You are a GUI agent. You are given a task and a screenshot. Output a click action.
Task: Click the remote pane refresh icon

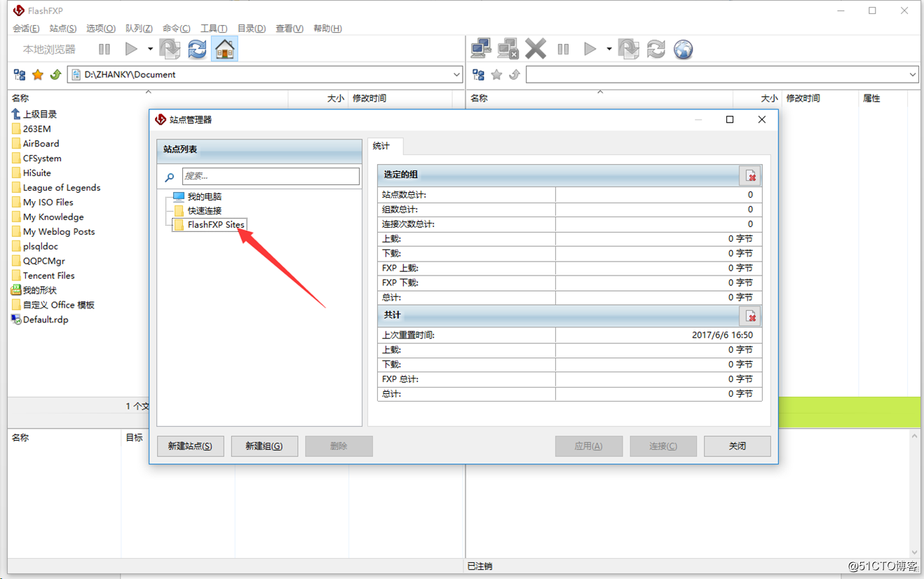(x=656, y=49)
